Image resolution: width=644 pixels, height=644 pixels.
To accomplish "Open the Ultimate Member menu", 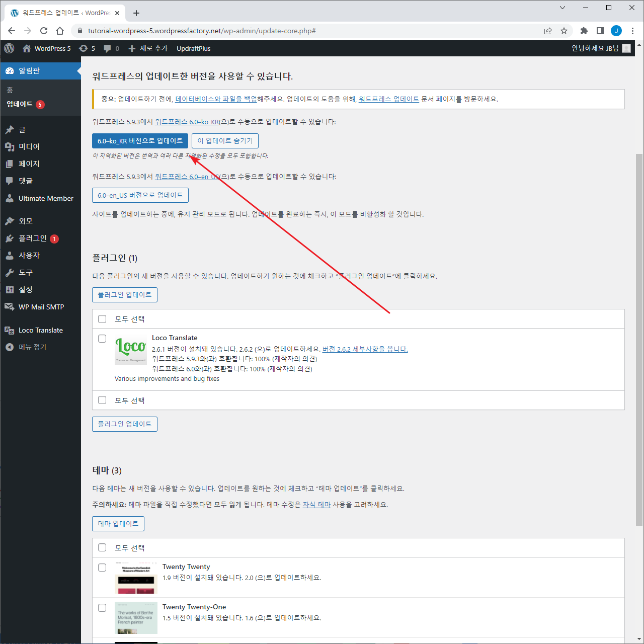I will (x=40, y=198).
